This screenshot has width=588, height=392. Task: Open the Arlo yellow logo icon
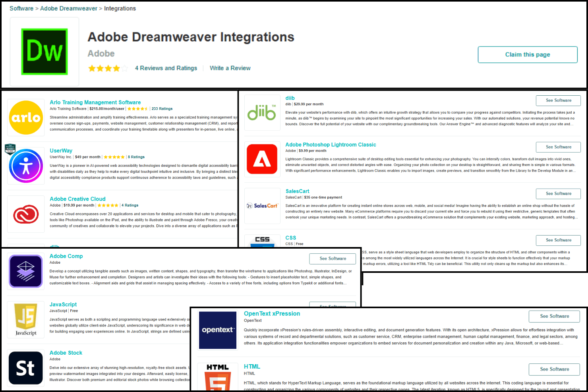tap(26, 118)
